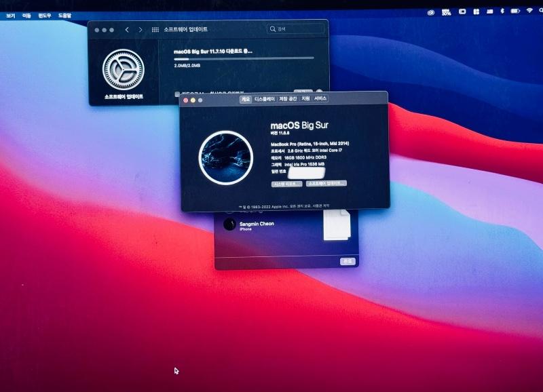543x392 pixels.
Task: Click the "소프트웨어 업데이트" window title text
Action: 185,30
